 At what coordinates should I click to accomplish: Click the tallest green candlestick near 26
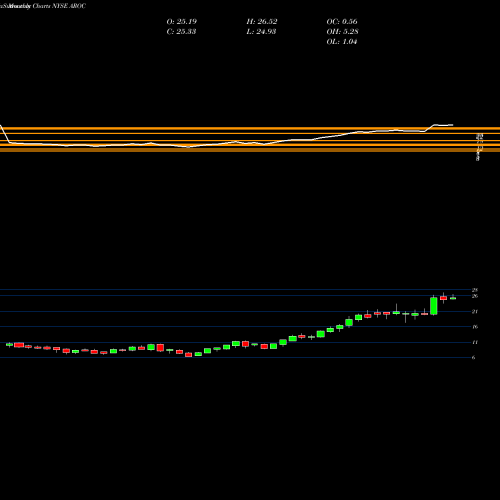(x=434, y=306)
